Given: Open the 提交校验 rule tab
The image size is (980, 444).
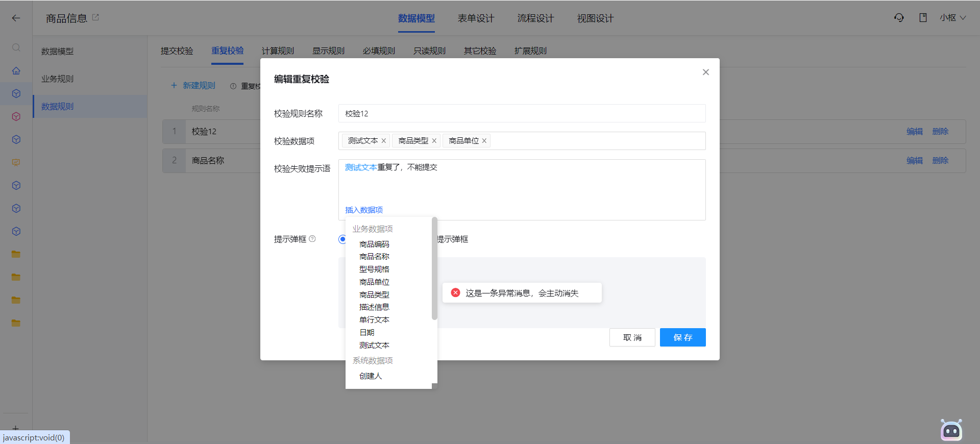Looking at the screenshot, I should (177, 51).
